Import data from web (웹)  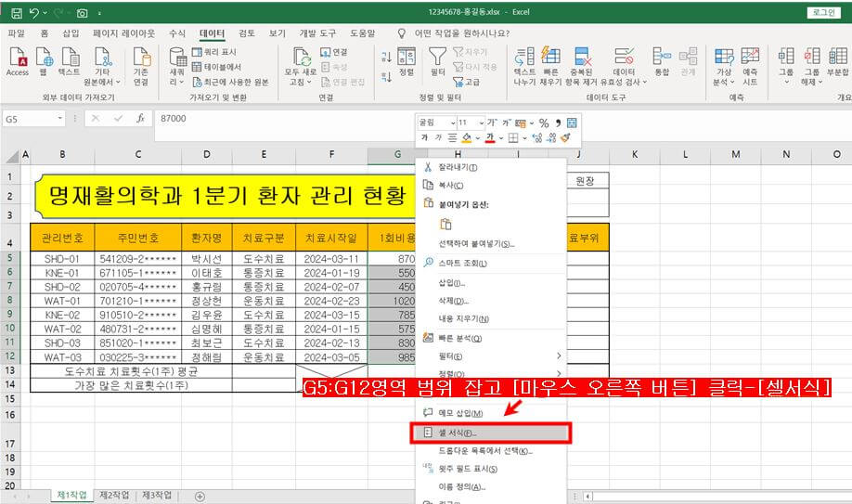click(44, 61)
